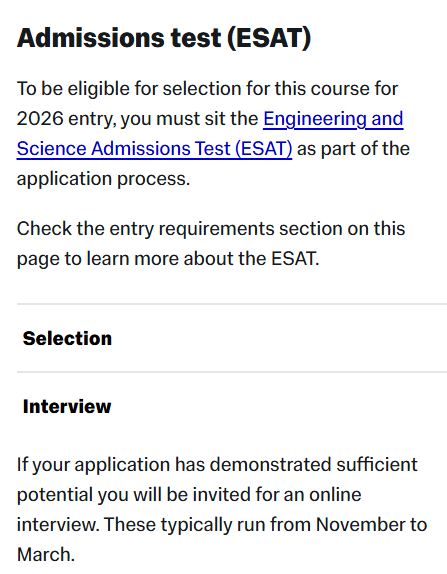Click the divider line above Selection

coord(232,304)
